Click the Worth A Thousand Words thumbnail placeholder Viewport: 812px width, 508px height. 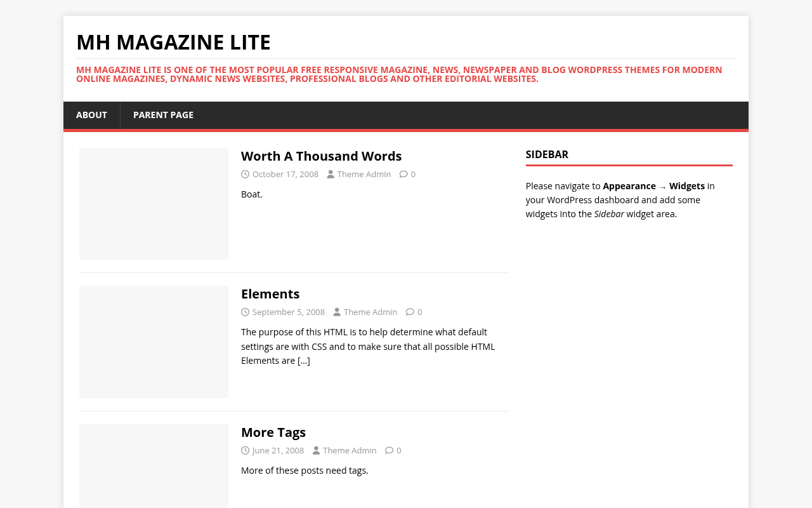[154, 204]
